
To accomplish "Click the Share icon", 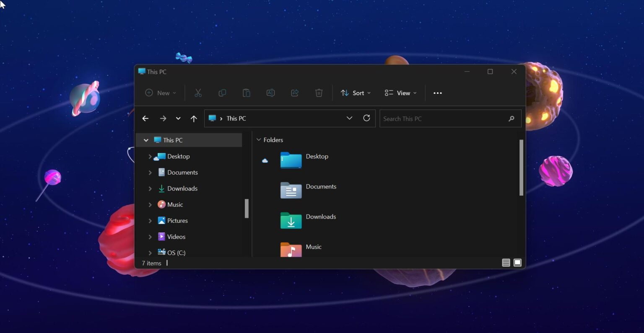I will click(295, 93).
